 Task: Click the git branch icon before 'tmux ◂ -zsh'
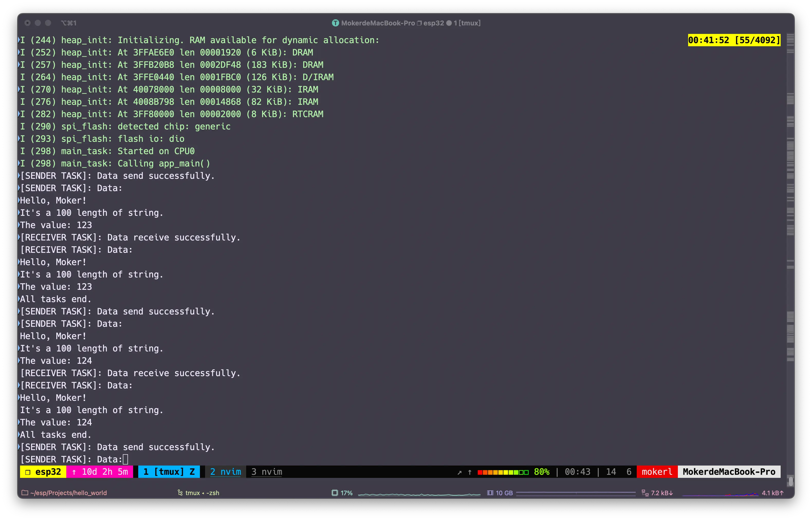[180, 493]
